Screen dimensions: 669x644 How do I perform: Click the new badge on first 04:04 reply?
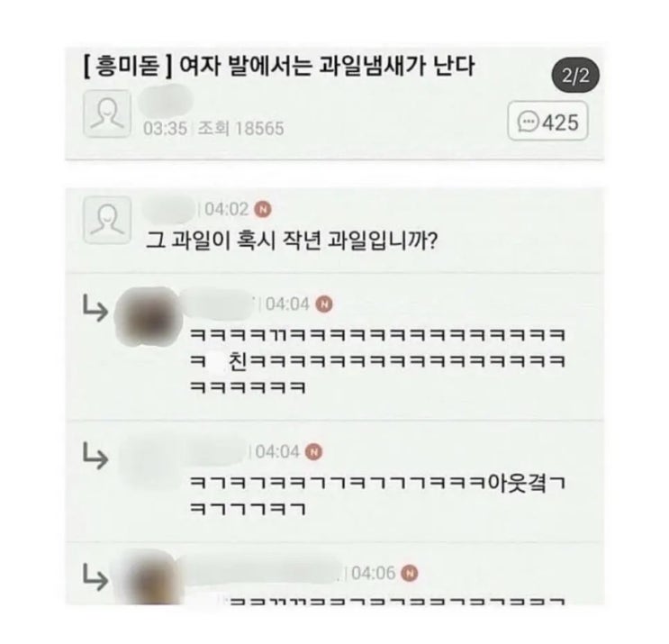click(x=324, y=304)
